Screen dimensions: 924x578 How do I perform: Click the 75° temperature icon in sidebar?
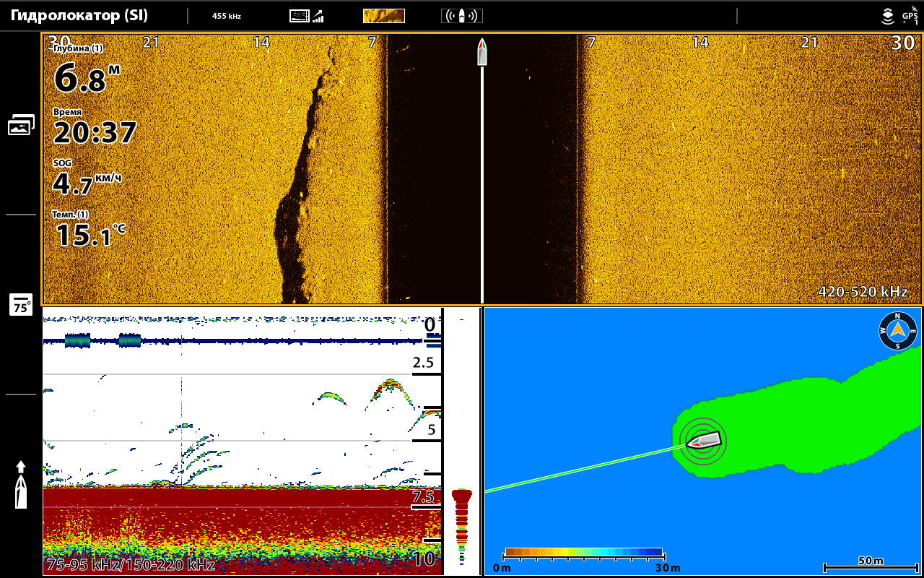[21, 305]
